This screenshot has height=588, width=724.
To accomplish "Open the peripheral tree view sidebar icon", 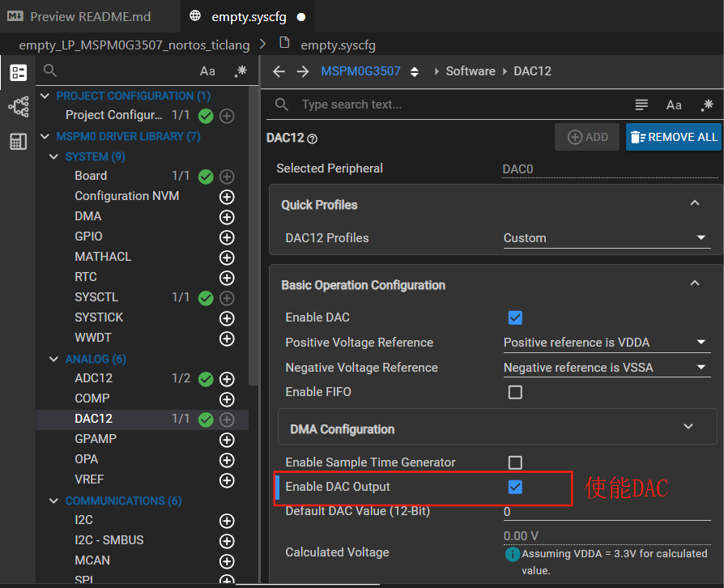I will coord(19,107).
